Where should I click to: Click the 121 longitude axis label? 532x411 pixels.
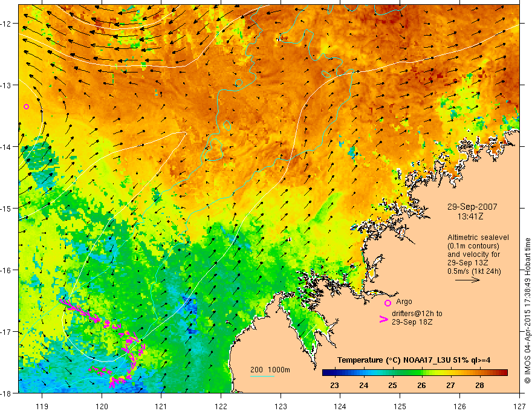161,406
